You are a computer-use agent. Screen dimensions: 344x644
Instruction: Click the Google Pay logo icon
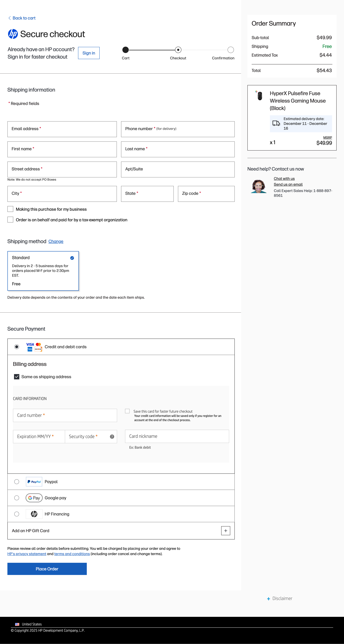[34, 498]
